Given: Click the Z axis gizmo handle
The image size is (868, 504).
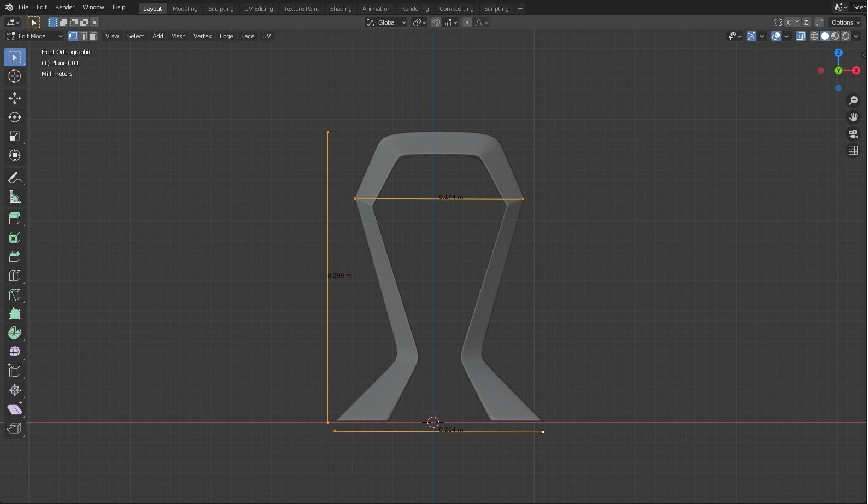Looking at the screenshot, I should click(838, 53).
